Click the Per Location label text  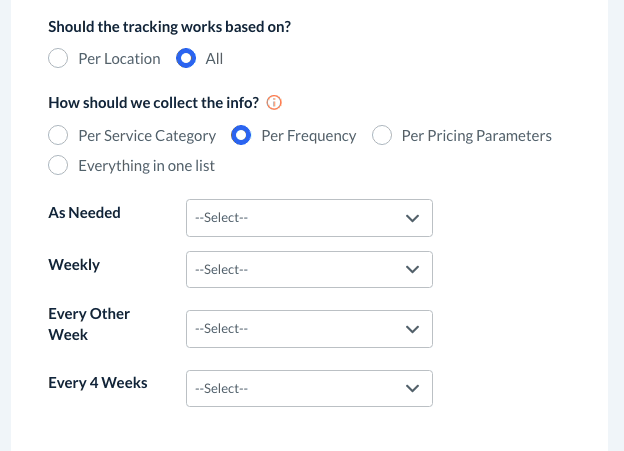(119, 58)
